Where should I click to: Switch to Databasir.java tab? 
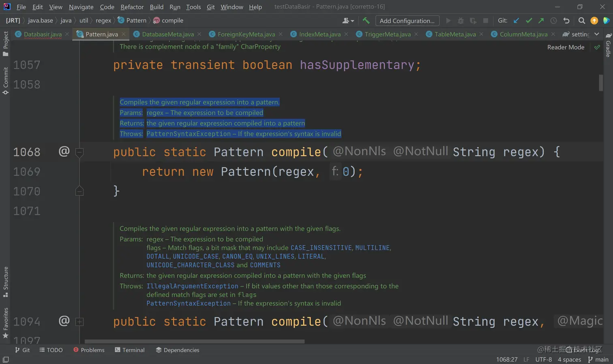click(x=43, y=34)
